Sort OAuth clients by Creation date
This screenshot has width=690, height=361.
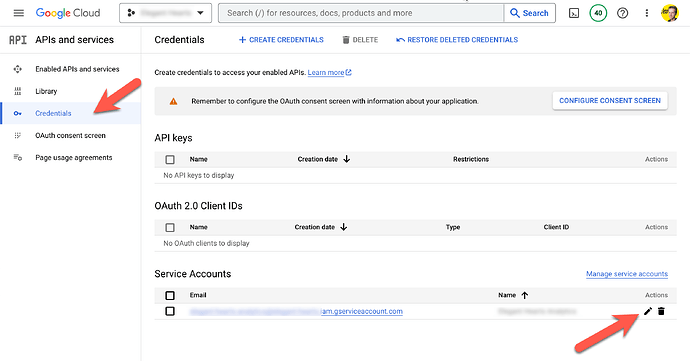321,227
